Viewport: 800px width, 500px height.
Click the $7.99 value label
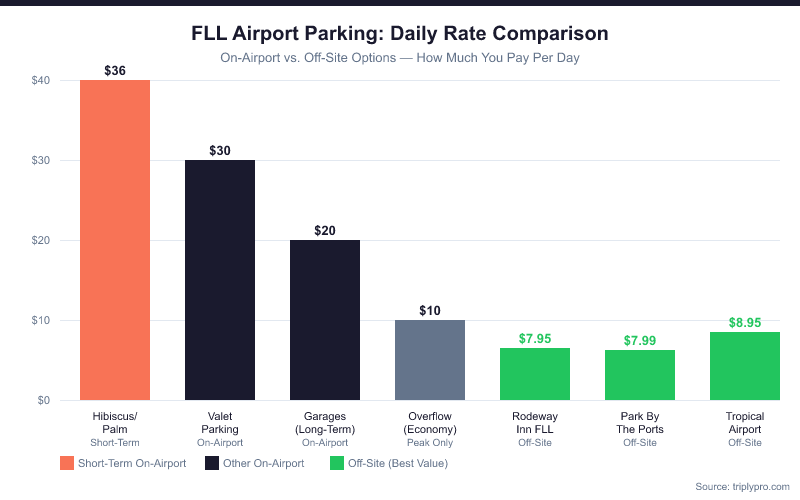[640, 341]
